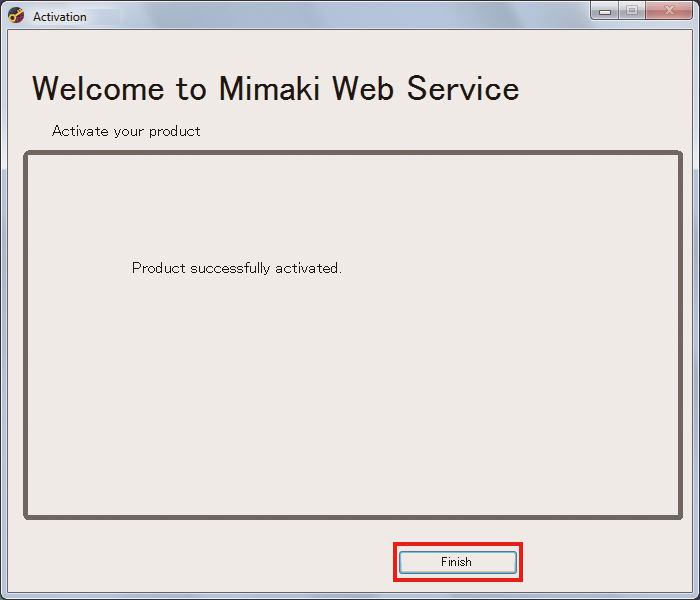Click the bottom border of the gray panel
This screenshot has height=600, width=700.
coord(353,516)
